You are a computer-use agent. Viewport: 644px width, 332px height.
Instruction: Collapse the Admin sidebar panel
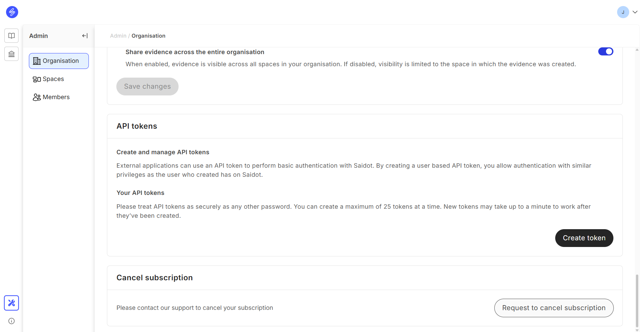pos(85,36)
